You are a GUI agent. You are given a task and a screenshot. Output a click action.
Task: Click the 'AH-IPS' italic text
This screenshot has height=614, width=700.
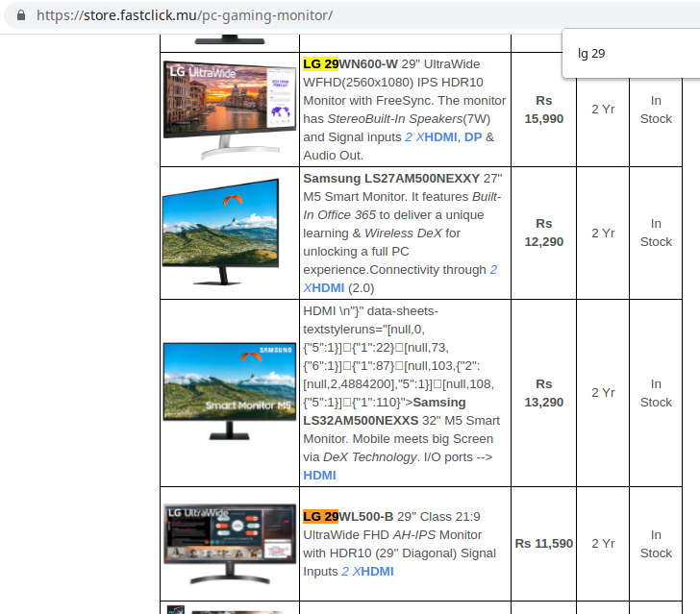point(413,535)
